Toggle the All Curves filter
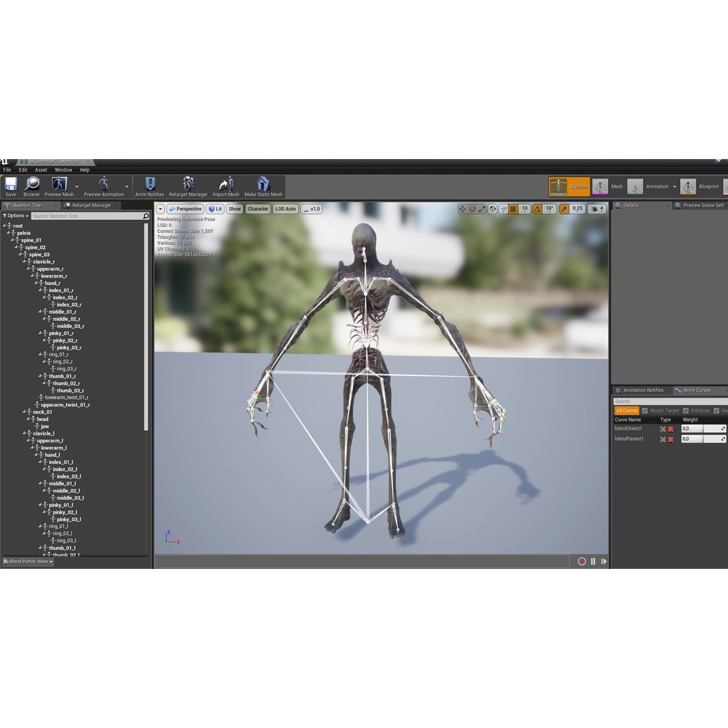728x728 pixels. [x=627, y=411]
